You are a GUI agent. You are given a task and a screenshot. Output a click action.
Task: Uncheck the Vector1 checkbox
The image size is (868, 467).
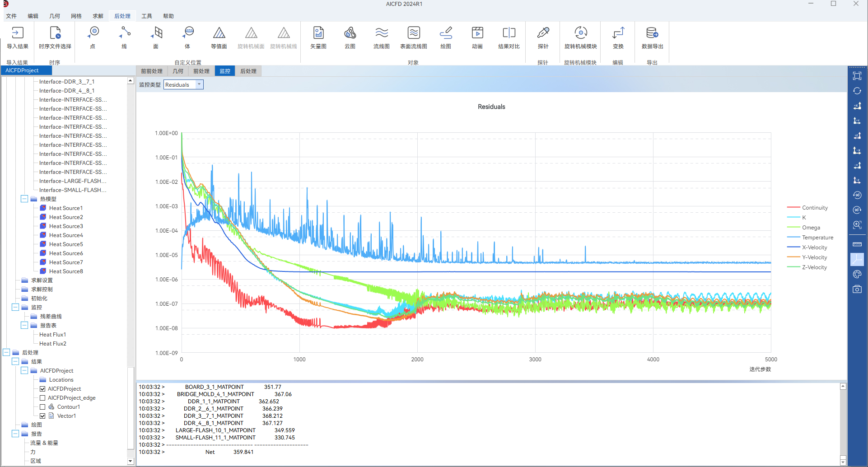(42, 416)
